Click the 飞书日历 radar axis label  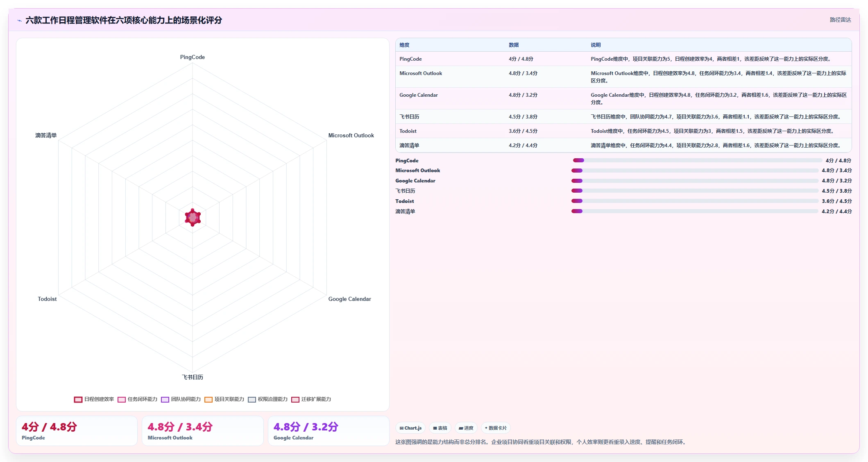(193, 377)
